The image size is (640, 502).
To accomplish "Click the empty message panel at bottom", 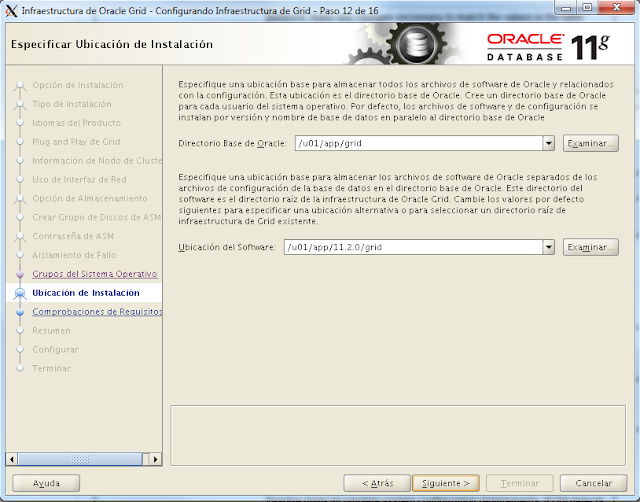I will (398, 435).
